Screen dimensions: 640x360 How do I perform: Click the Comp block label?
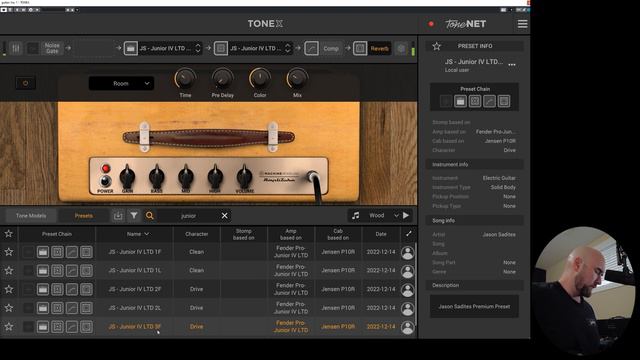[331, 49]
